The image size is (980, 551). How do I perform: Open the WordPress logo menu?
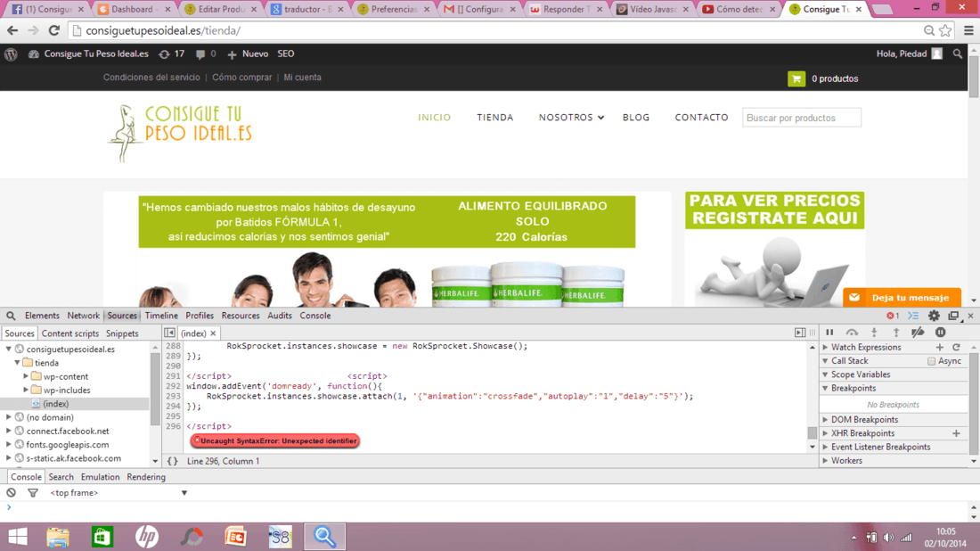pos(11,53)
